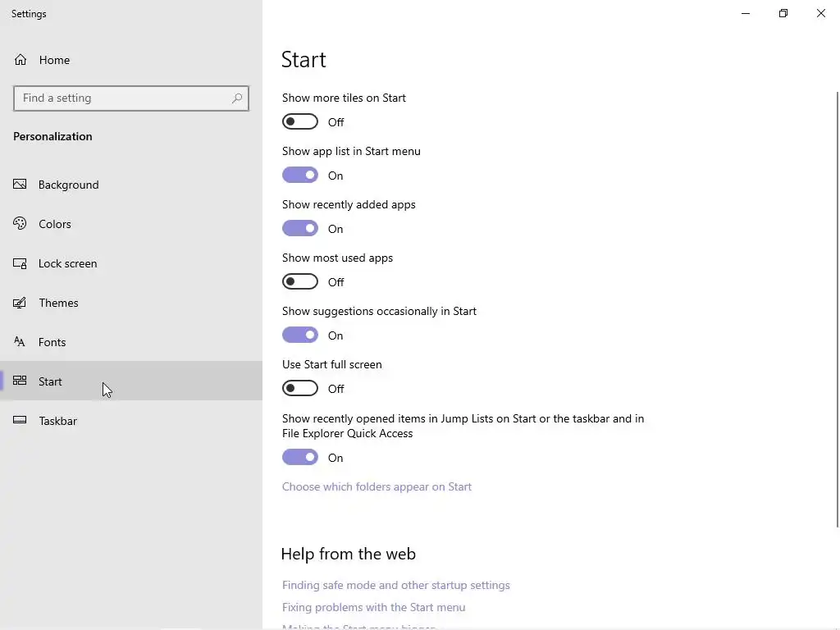Image resolution: width=840 pixels, height=630 pixels.
Task: Click the Background picture icon
Action: coord(21,185)
